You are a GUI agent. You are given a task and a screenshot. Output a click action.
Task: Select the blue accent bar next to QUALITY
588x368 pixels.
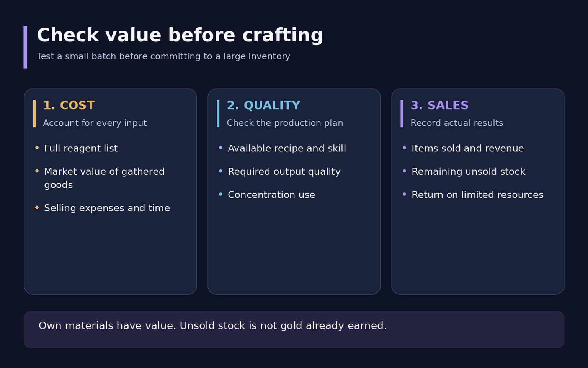coord(218,114)
